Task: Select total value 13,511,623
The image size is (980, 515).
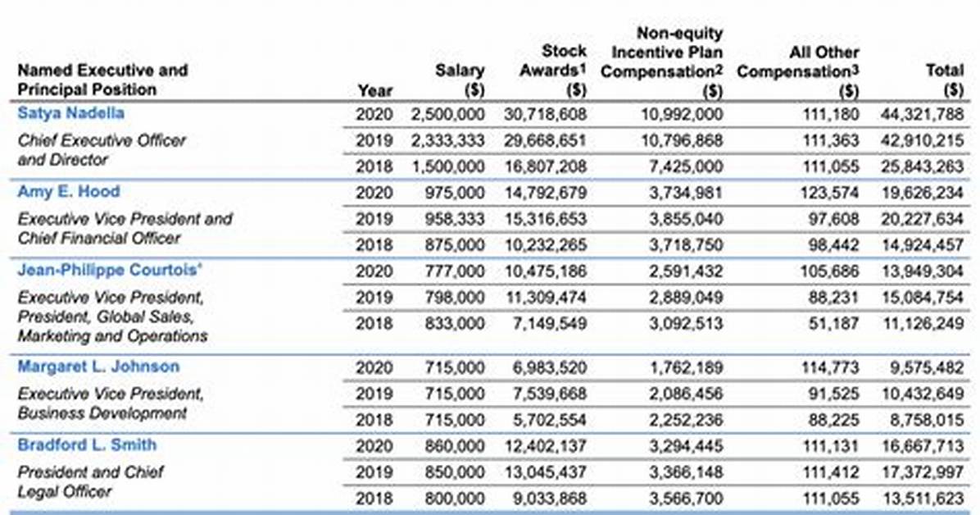Action: coord(923,499)
